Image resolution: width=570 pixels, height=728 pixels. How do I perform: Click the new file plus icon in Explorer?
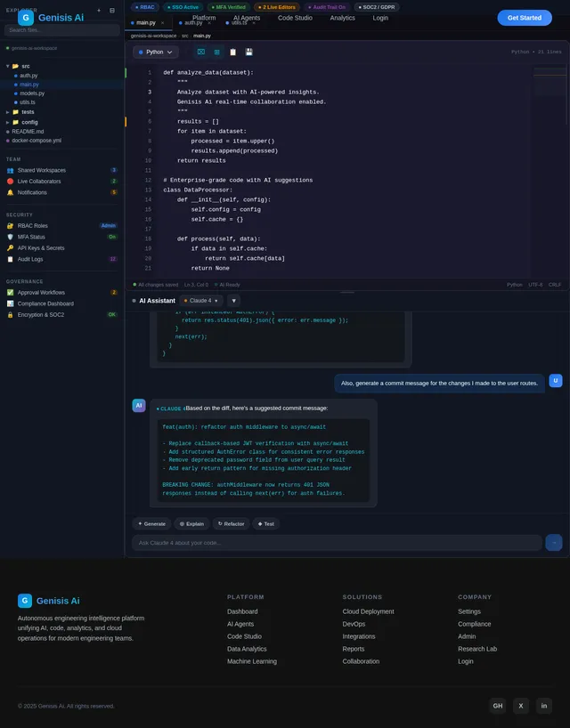pyautogui.click(x=99, y=10)
